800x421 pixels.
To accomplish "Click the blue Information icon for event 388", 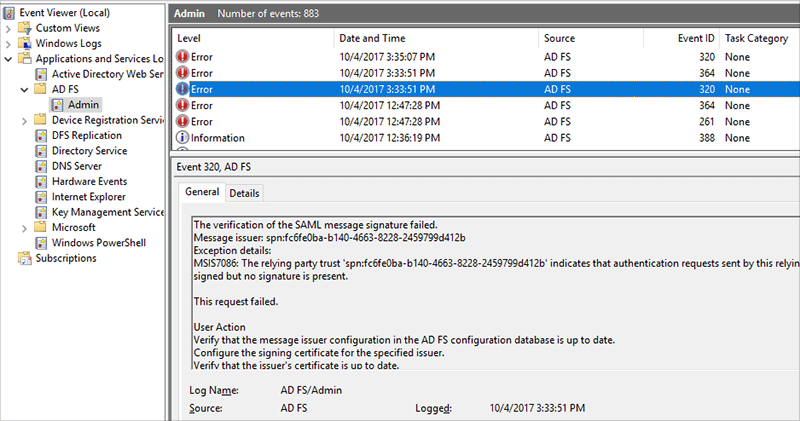I will [x=182, y=138].
